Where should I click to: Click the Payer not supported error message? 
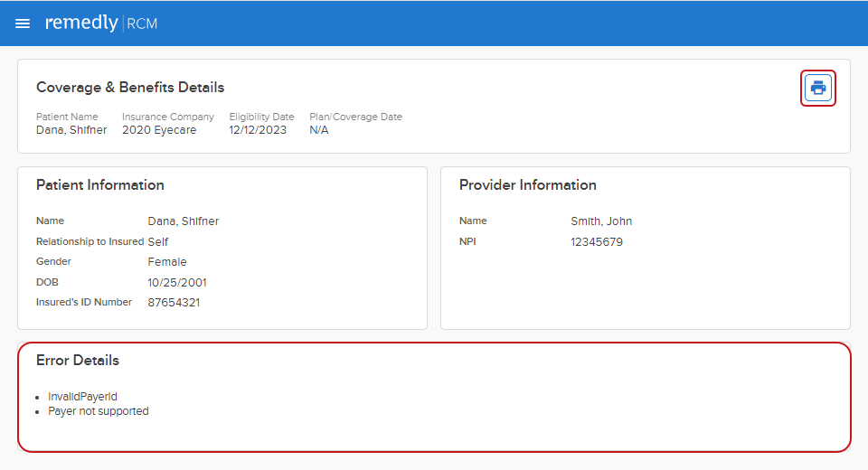point(99,411)
